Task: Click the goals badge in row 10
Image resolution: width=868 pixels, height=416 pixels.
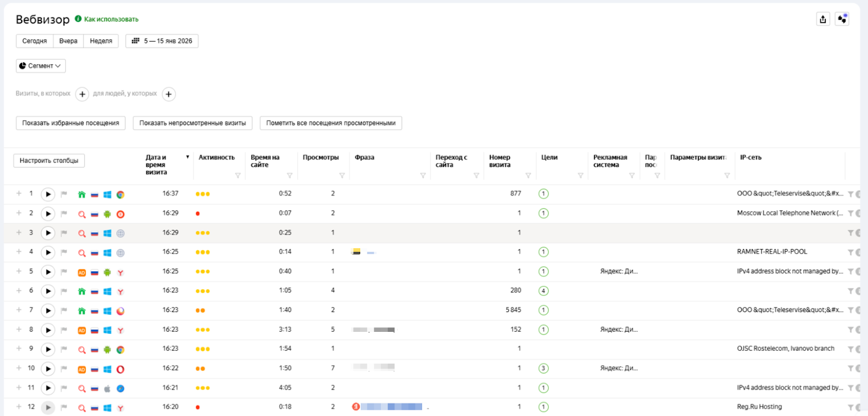Action: click(x=543, y=368)
